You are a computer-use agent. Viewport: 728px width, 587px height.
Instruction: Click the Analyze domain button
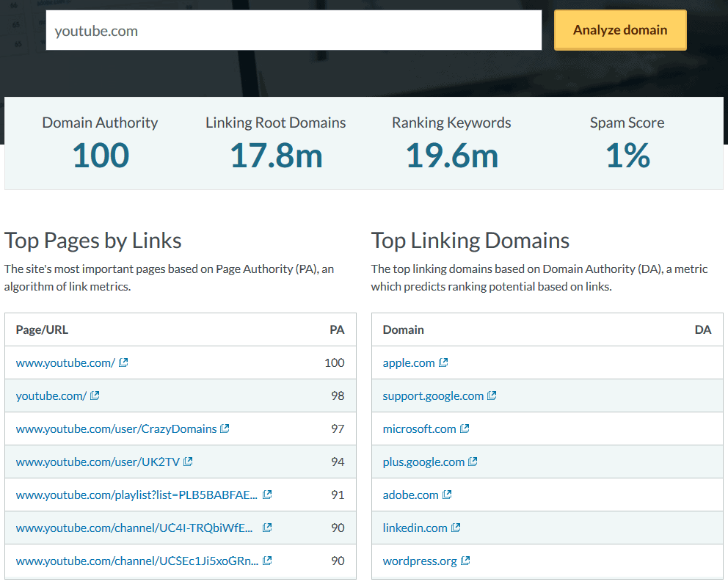620,30
